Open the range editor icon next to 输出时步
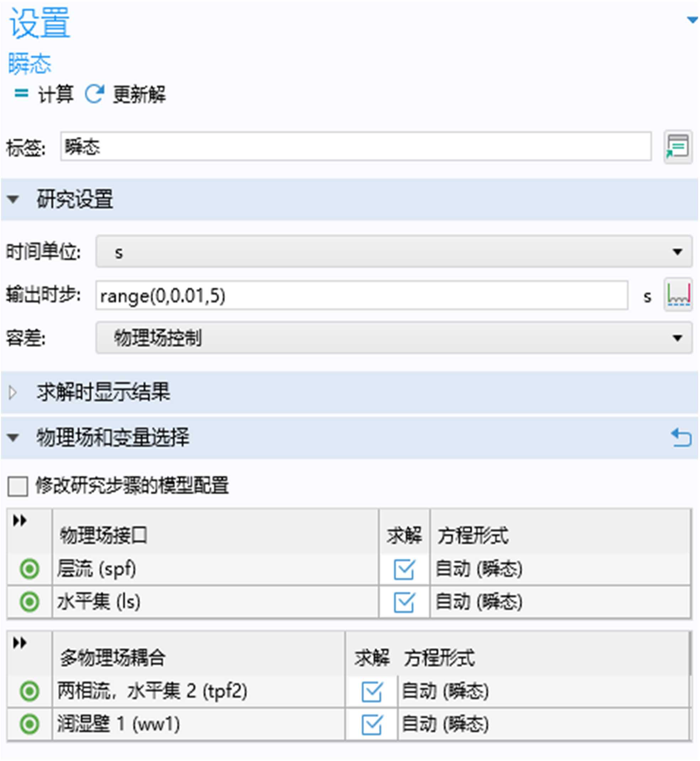This screenshot has width=700, height=761. [x=678, y=295]
